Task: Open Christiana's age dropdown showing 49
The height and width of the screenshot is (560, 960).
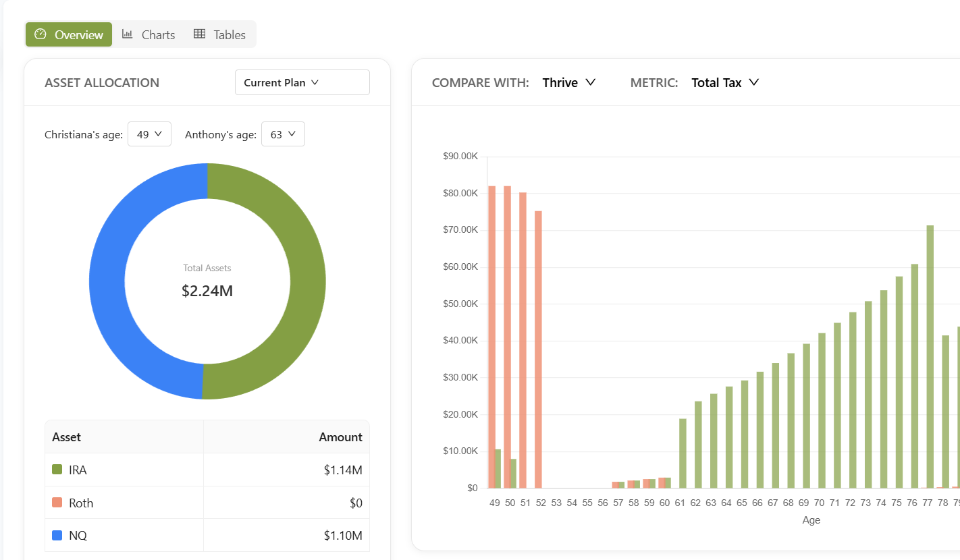Action: coord(149,134)
